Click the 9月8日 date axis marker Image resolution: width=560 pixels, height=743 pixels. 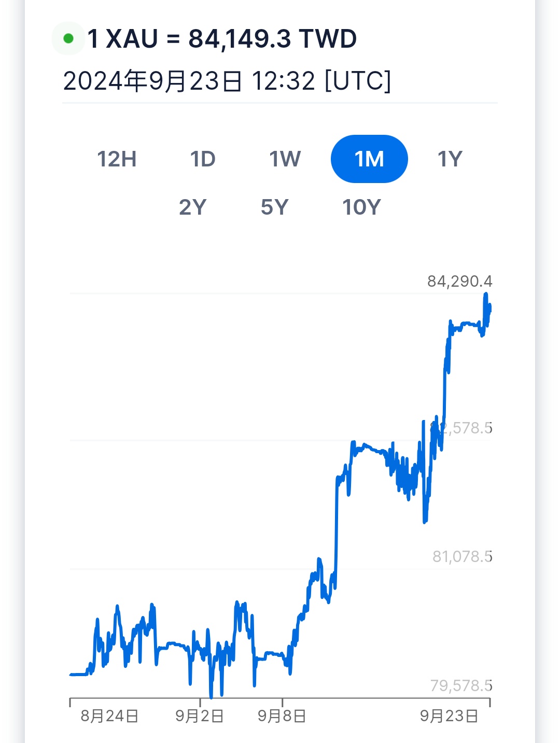coord(282,716)
